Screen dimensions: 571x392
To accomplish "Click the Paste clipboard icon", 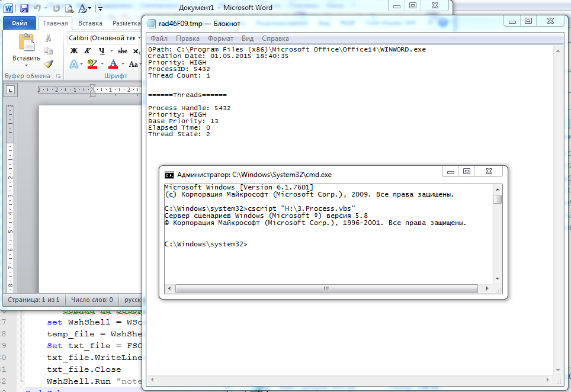I will coord(26,43).
